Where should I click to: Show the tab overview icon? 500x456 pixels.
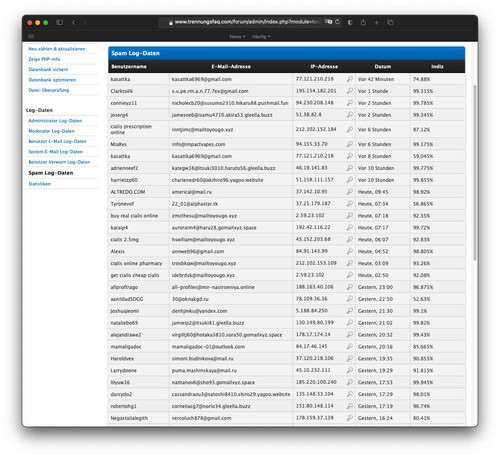[x=390, y=22]
